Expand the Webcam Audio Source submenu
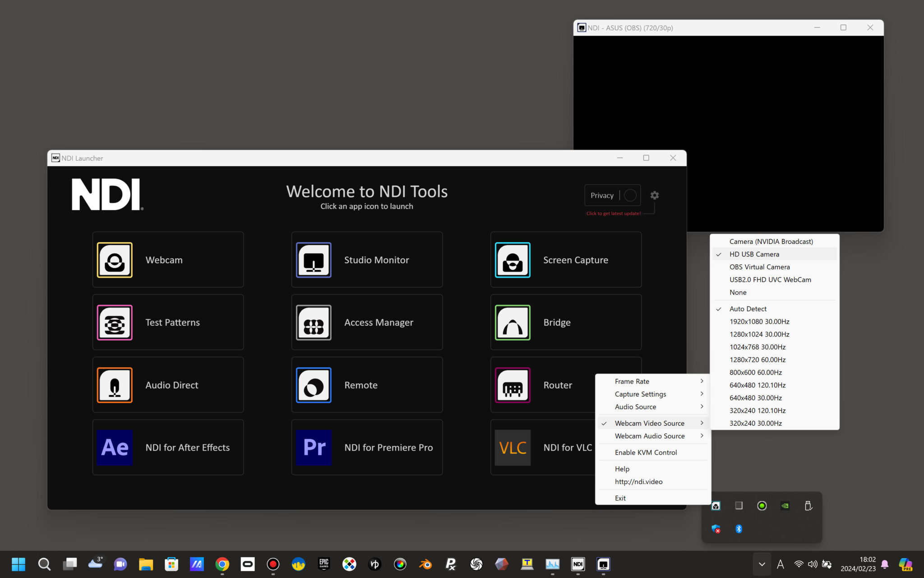This screenshot has height=578, width=924. coord(650,436)
